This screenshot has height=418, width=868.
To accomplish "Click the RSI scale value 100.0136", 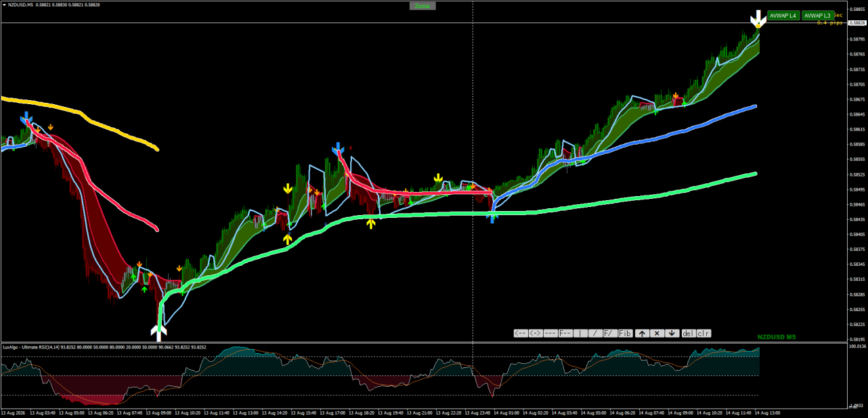I will click(858, 346).
